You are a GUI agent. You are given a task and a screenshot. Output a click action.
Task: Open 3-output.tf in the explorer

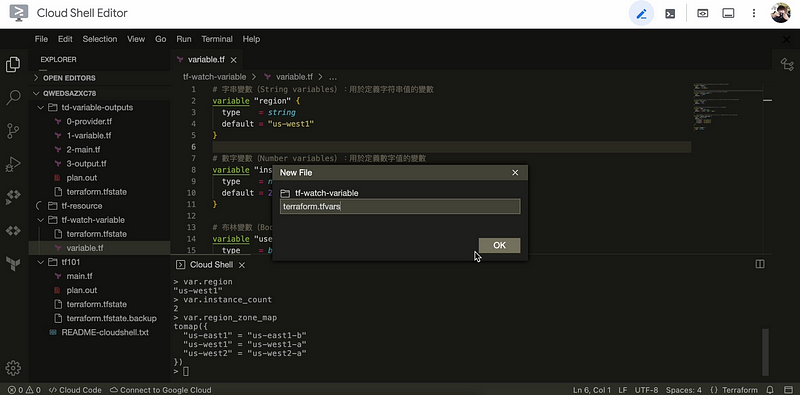(x=99, y=164)
